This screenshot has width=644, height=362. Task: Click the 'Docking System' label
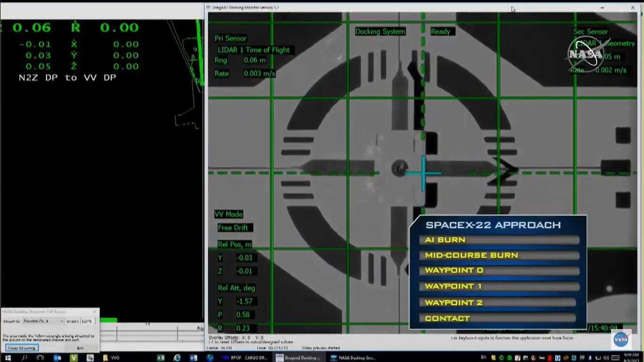[380, 32]
